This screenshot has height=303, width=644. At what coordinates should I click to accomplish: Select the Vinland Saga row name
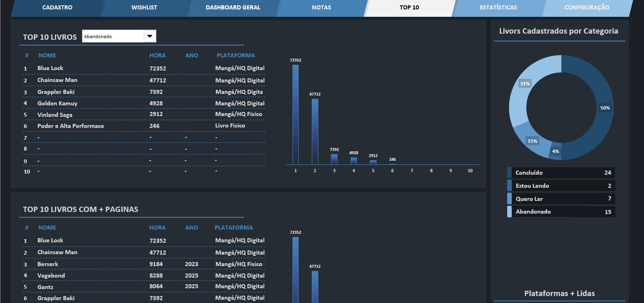pyautogui.click(x=55, y=115)
